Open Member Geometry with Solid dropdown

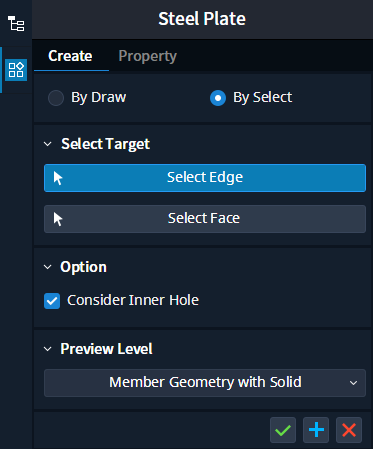205,383
